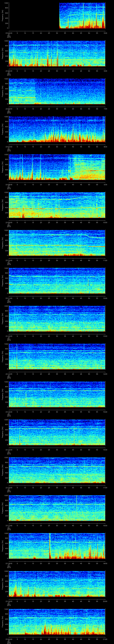114x644 pixels.
Task: Click the 23:07:00 time label
Action: coord(9,147)
